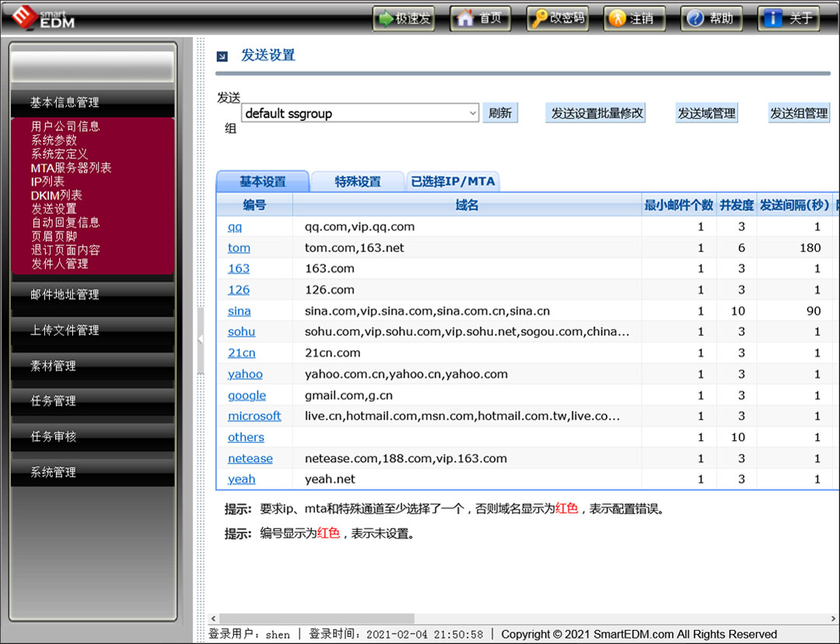Open IP列表 in sidebar
Viewport: 840px width, 644px height.
(47, 182)
